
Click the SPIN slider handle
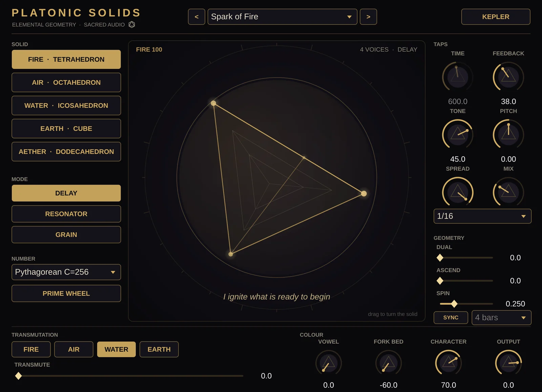tap(454, 304)
